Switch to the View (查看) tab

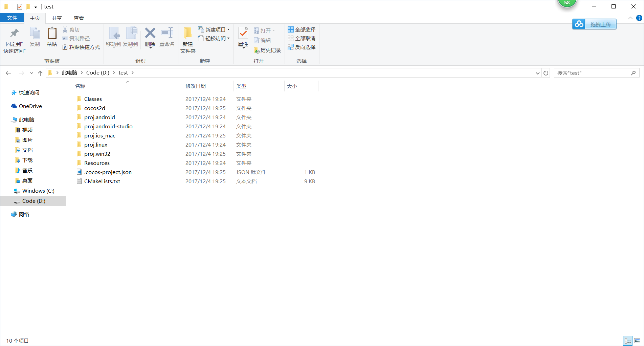pyautogui.click(x=79, y=18)
